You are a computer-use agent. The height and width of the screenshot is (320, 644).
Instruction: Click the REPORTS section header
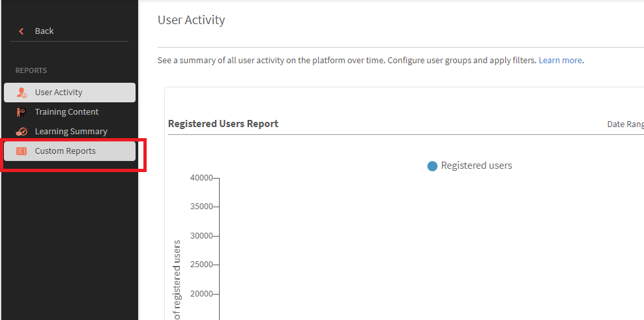[31, 70]
